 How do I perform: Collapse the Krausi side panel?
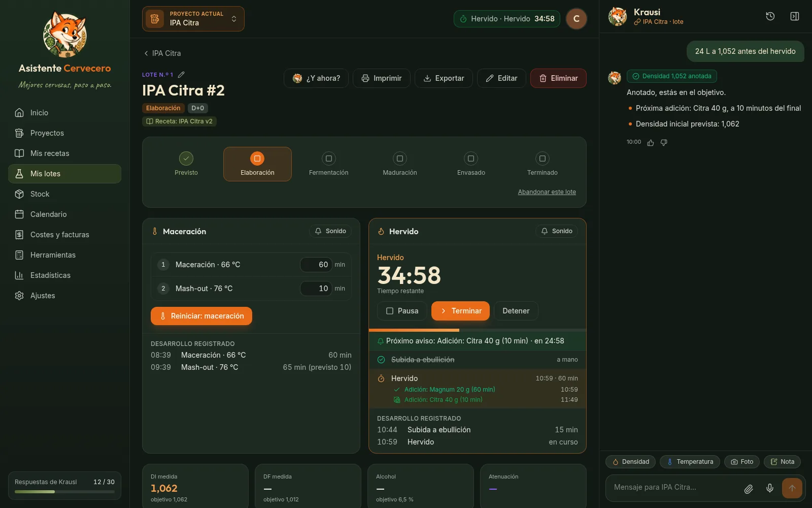point(795,16)
